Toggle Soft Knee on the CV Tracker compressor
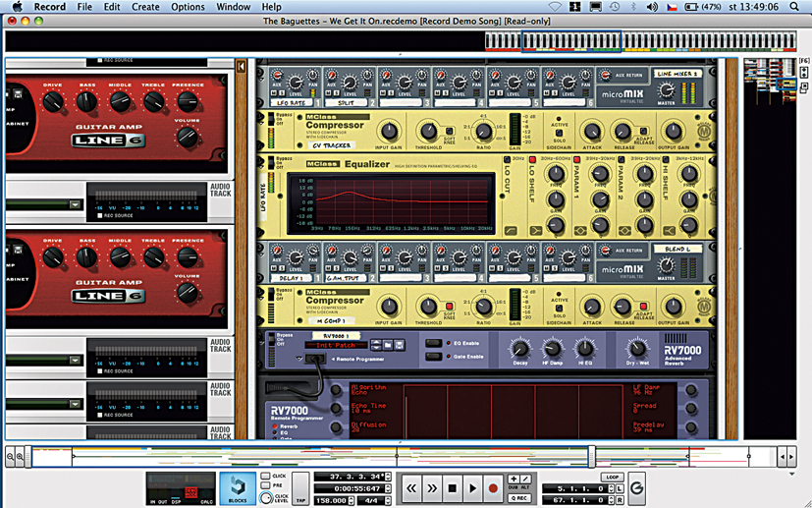This screenshot has height=508, width=812. pyautogui.click(x=449, y=131)
